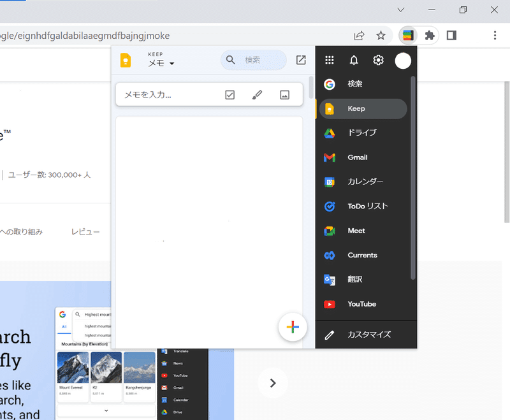Open ドライブ from the app list

click(x=363, y=133)
